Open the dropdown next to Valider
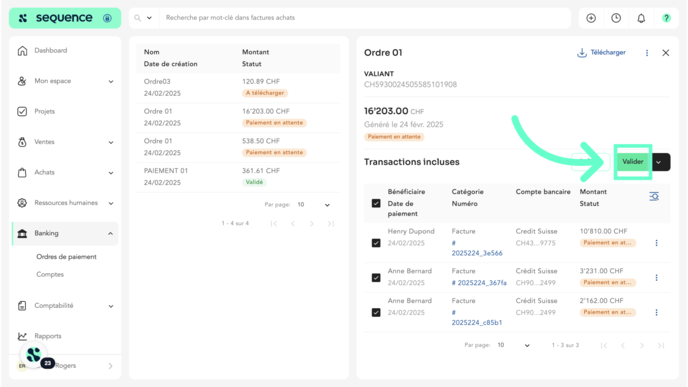The image size is (688, 387). click(659, 162)
